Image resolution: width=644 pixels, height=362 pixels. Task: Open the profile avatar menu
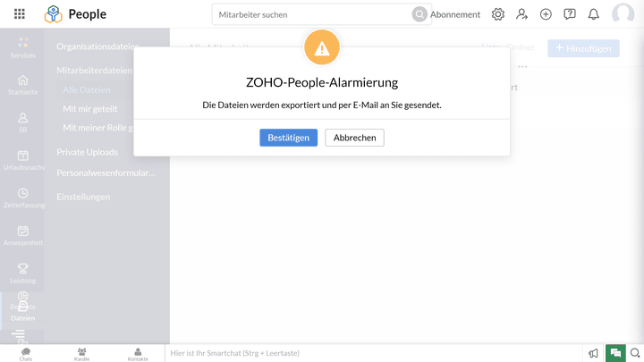[x=623, y=13]
